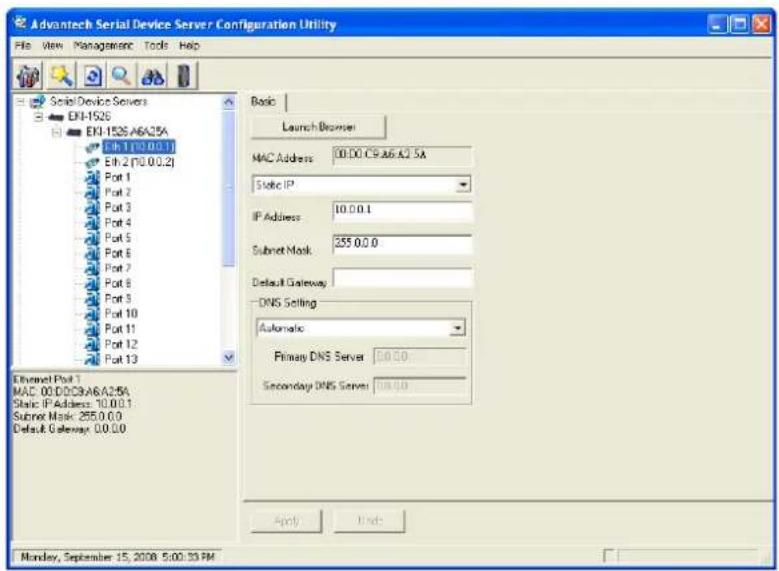Image resolution: width=779 pixels, height=571 pixels.
Task: Click the device icon beside EKI-1526-A6A25A
Action: [74, 132]
